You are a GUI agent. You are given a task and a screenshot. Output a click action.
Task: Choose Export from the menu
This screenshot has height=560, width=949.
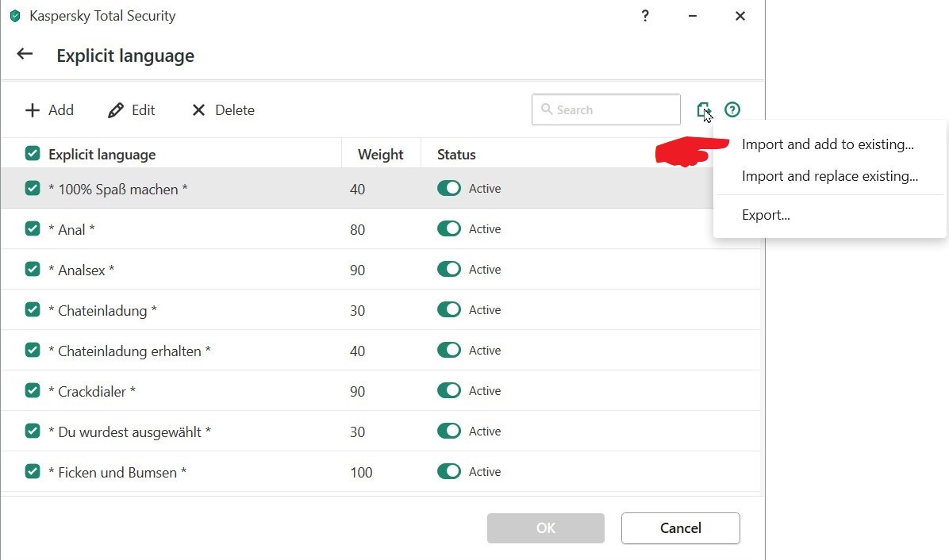[766, 215]
